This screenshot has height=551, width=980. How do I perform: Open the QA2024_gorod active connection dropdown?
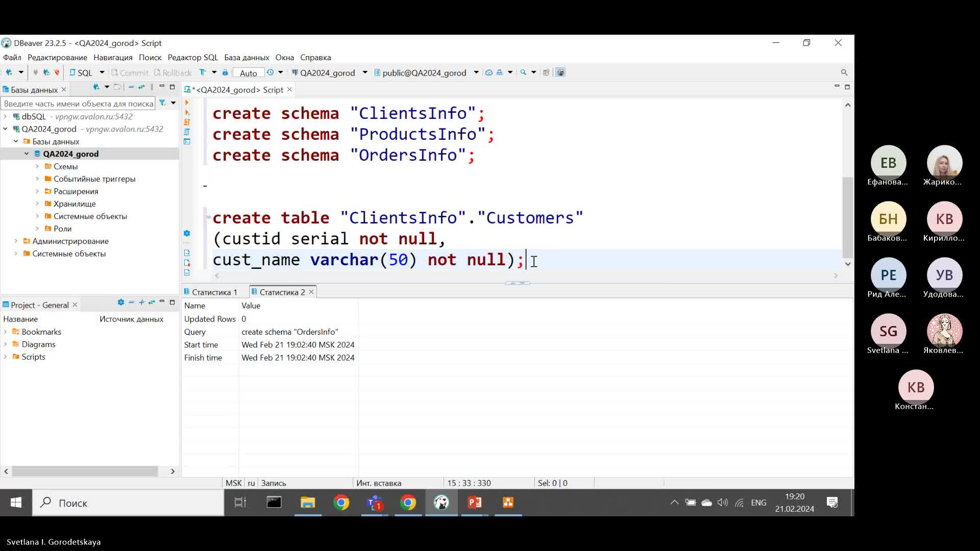tap(365, 72)
